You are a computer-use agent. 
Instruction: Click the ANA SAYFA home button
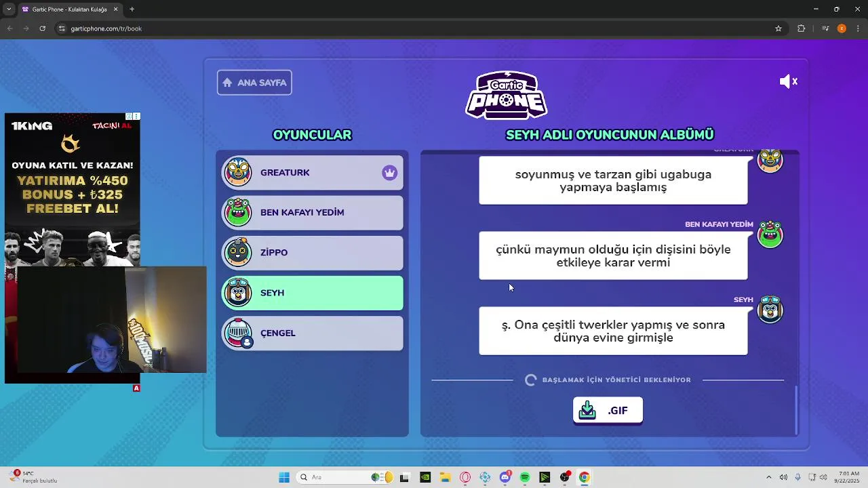[254, 83]
